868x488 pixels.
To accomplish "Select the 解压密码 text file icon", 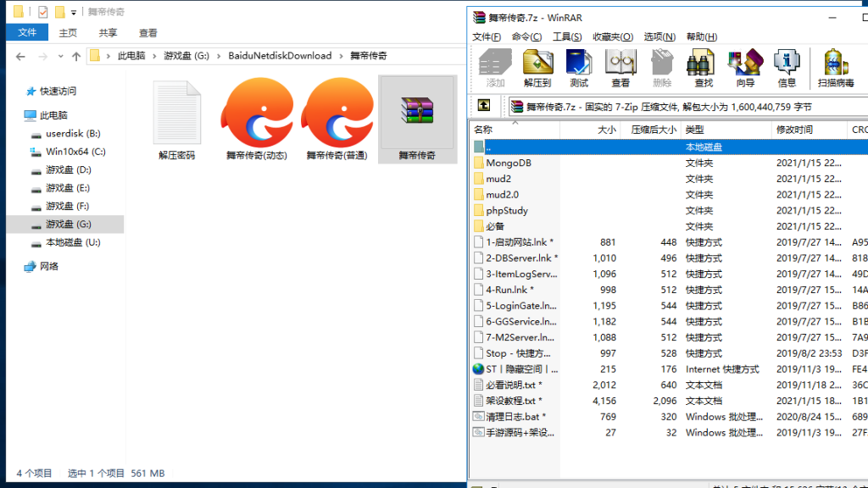I will [x=177, y=119].
